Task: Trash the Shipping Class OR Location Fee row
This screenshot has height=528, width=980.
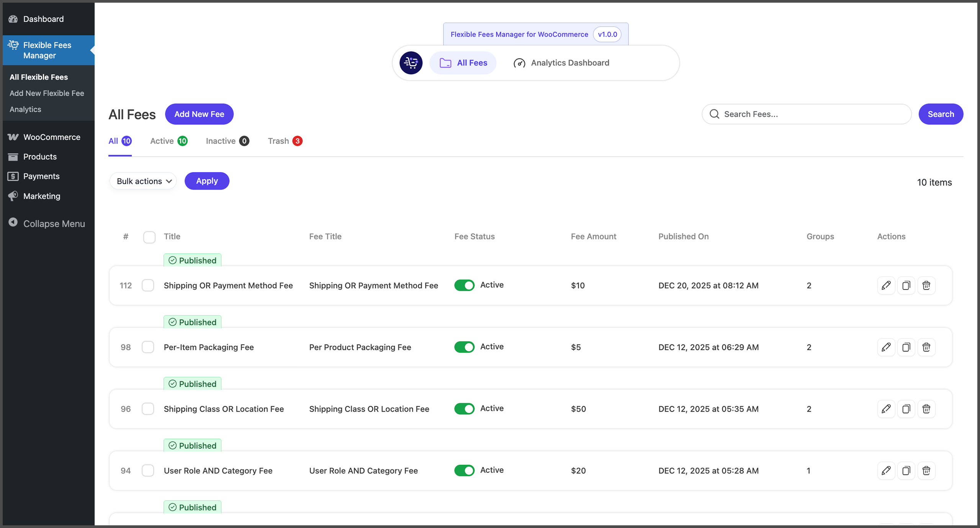Action: click(926, 409)
